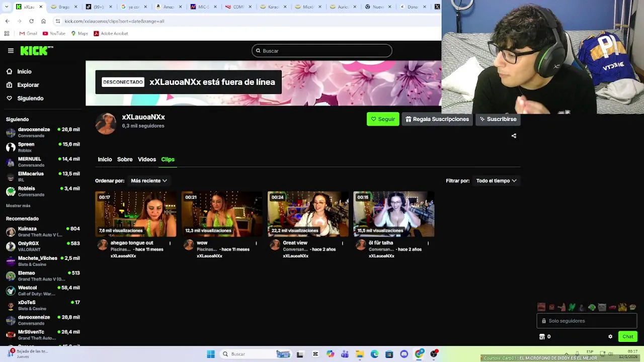Screen dimensions: 644x362
Task: Switch to the Sobre tab
Action: pyautogui.click(x=125, y=159)
